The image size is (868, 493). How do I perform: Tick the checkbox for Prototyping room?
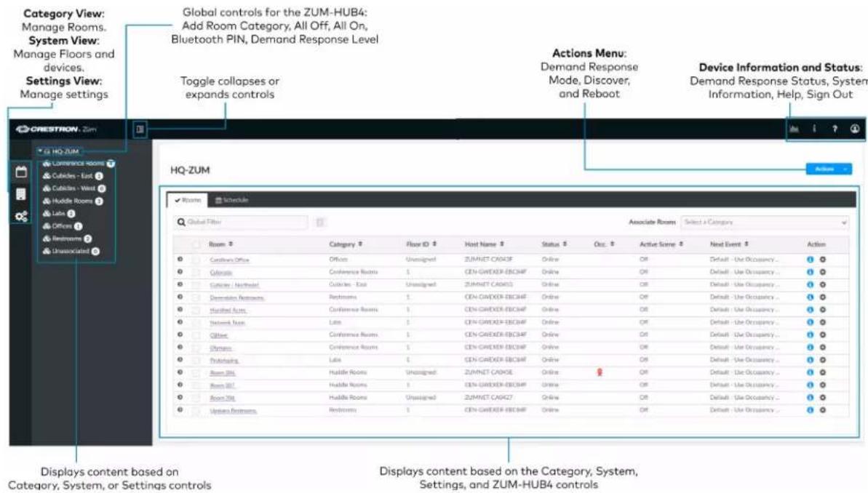[196, 360]
